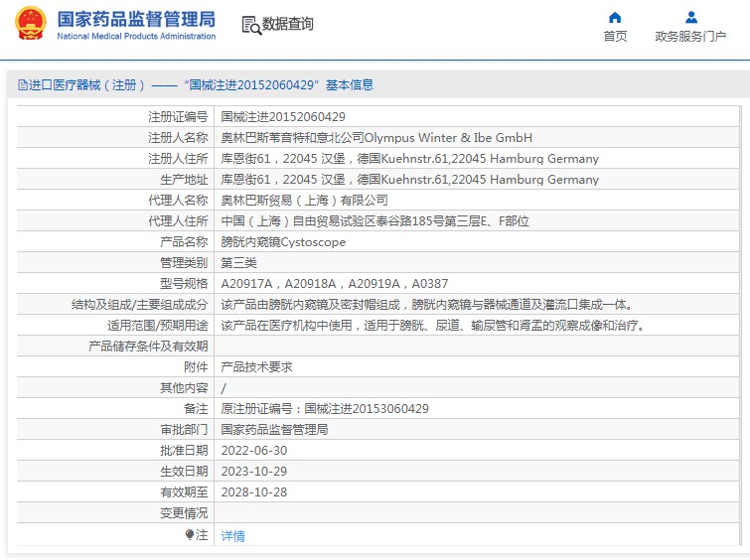Click effective date 2023-10-29
750x560 pixels.
254,472
